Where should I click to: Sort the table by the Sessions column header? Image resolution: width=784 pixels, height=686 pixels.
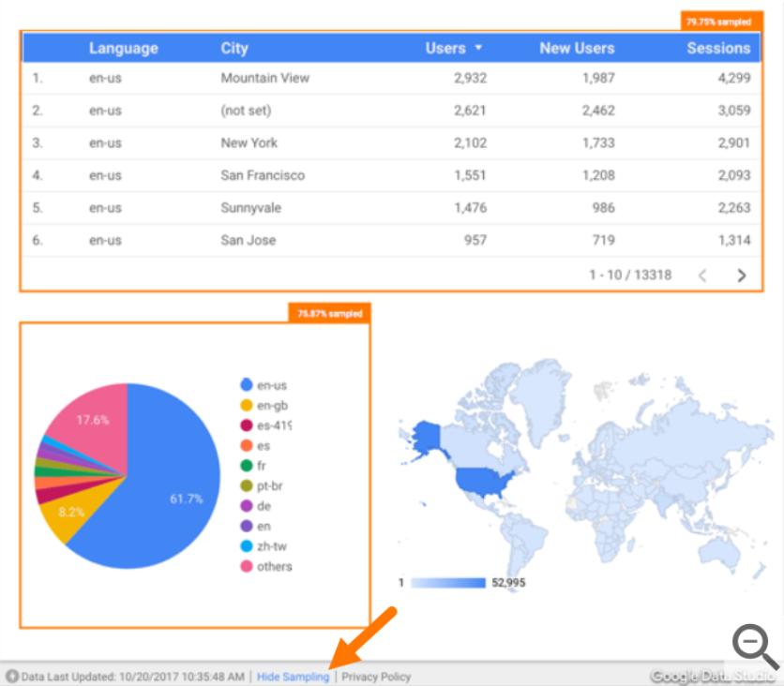click(x=717, y=48)
